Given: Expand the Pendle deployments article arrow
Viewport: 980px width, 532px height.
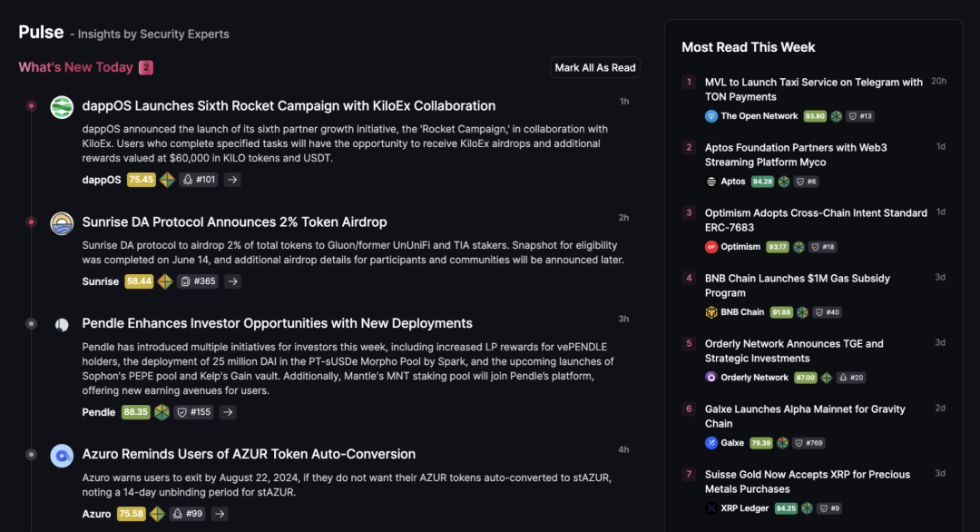Looking at the screenshot, I should coord(228,412).
